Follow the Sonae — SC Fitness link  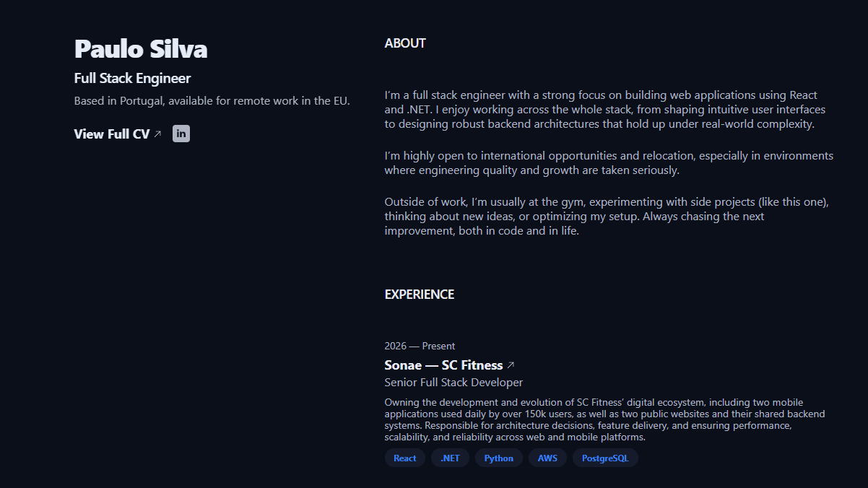tap(443, 365)
